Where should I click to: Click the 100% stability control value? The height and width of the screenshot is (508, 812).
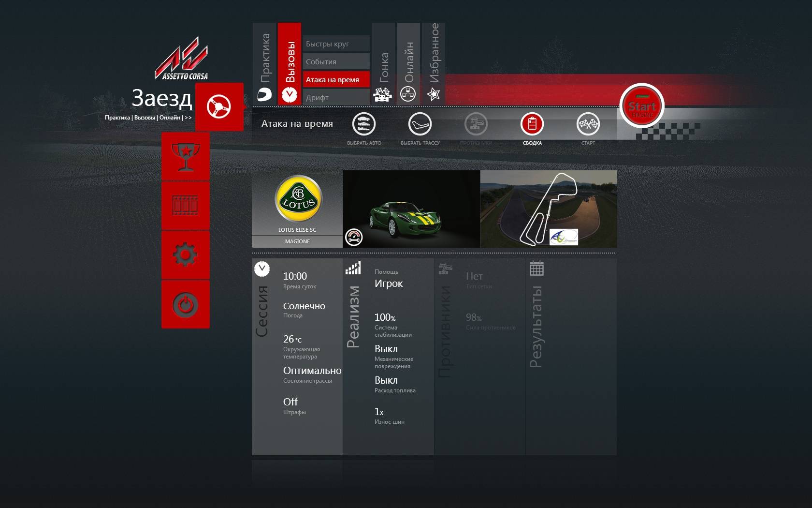(x=385, y=317)
